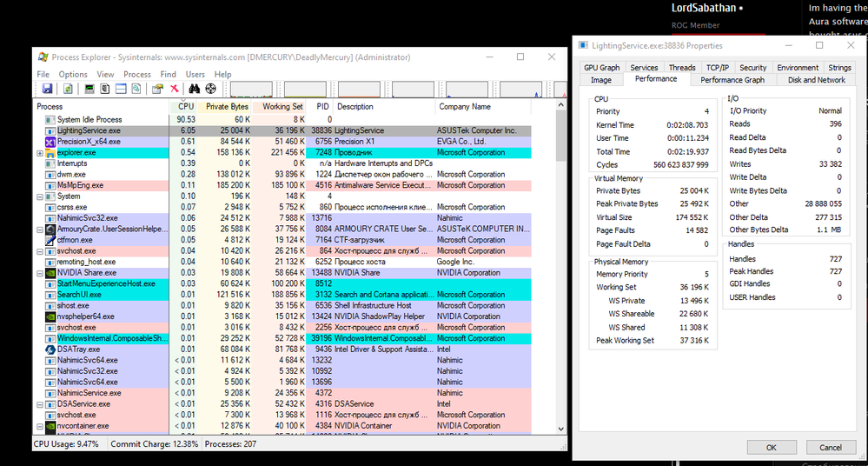Sort by the CPU column header
Viewport: 868px width, 466px height.
(x=183, y=106)
